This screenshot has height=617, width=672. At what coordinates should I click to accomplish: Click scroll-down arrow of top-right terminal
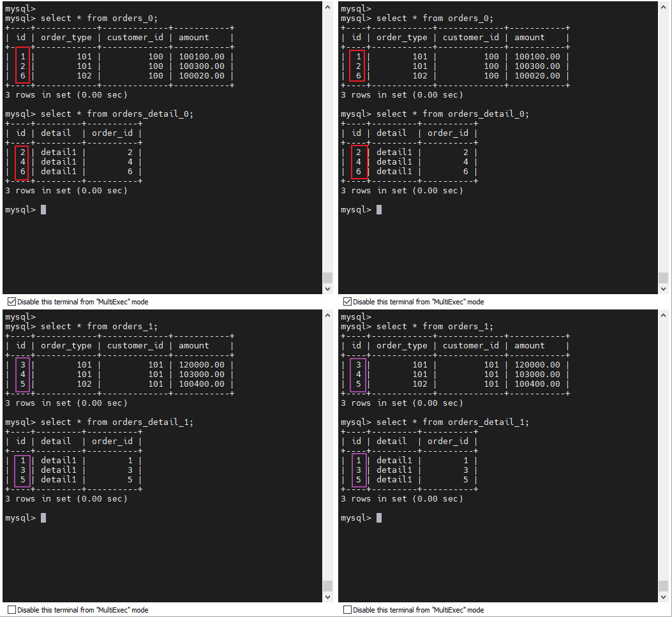[x=663, y=289]
